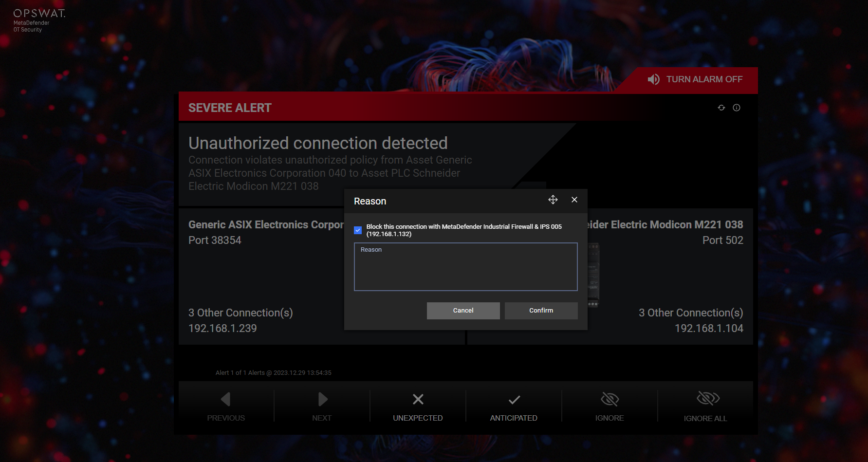Confirm the reason
868x462 pixels.
coord(541,311)
